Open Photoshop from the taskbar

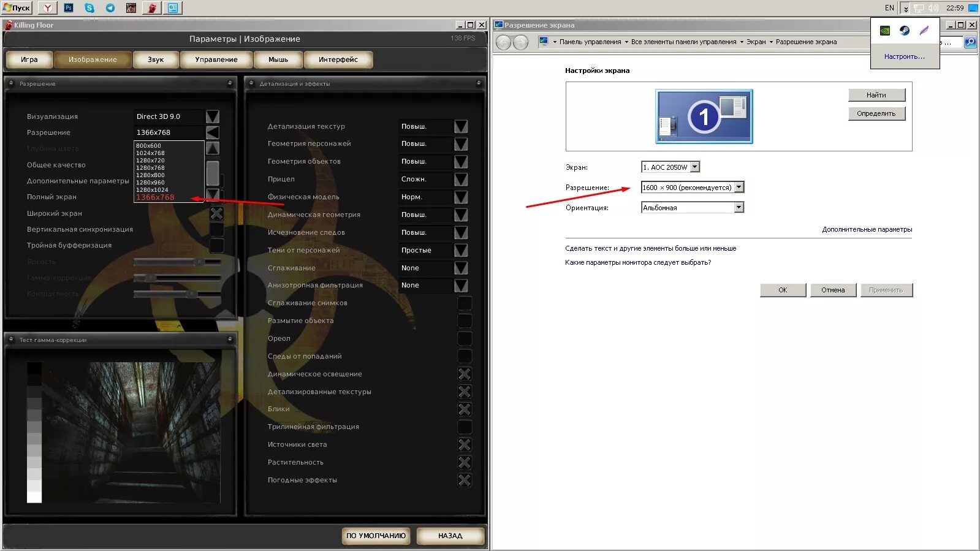(x=69, y=8)
